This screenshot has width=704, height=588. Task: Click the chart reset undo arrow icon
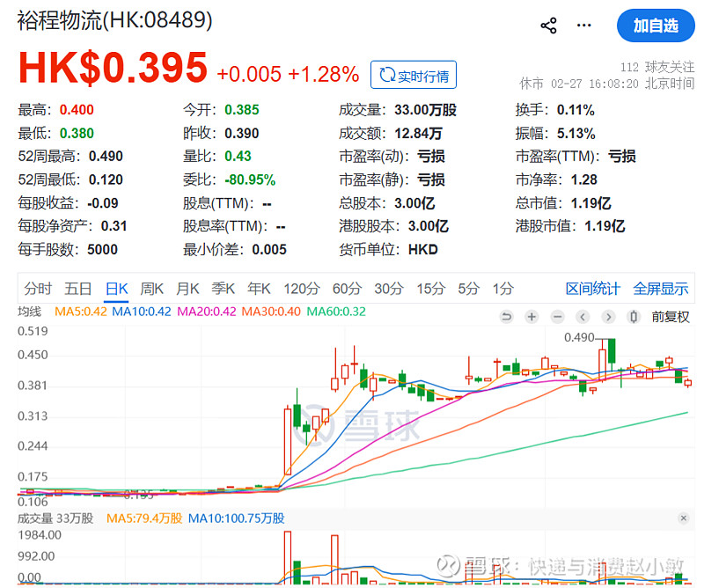[x=506, y=317]
